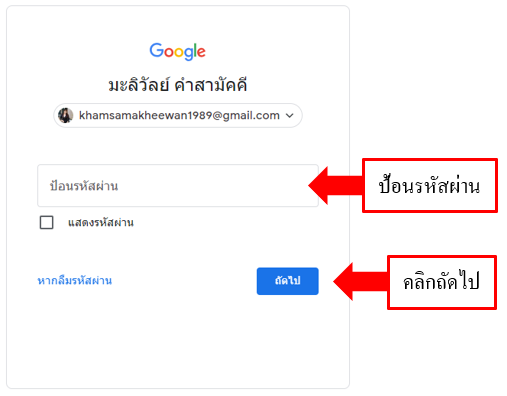The height and width of the screenshot is (396, 507).
Task: Click the green letter l in Google logo
Action: 195,50
